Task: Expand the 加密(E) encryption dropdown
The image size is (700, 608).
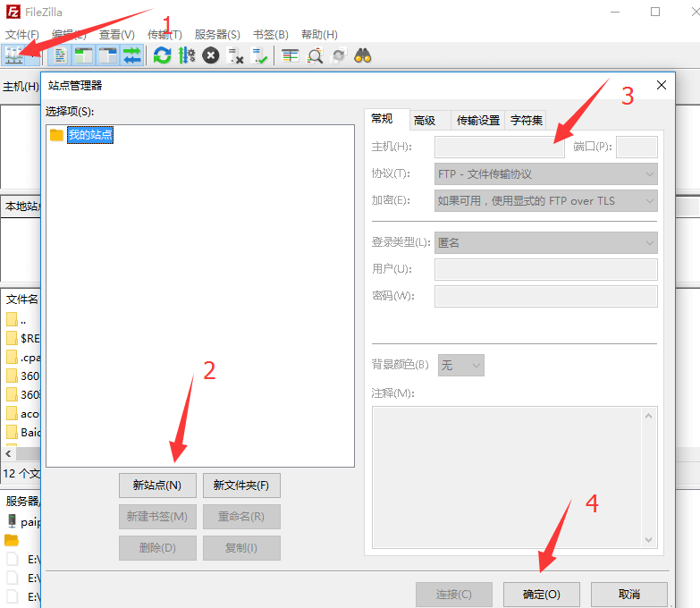Action: pos(545,201)
